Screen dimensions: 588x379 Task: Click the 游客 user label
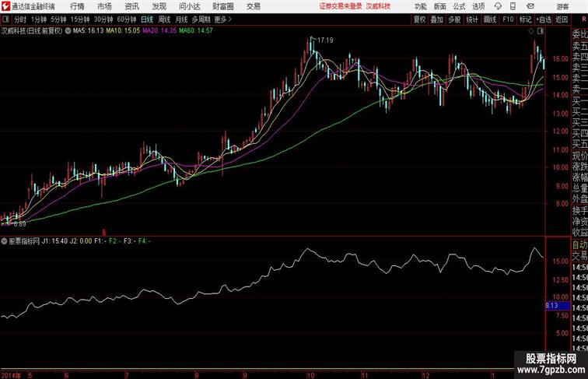pos(562,6)
